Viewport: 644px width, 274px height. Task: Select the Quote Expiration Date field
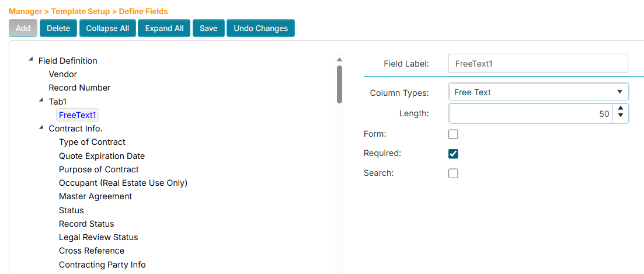click(x=102, y=156)
